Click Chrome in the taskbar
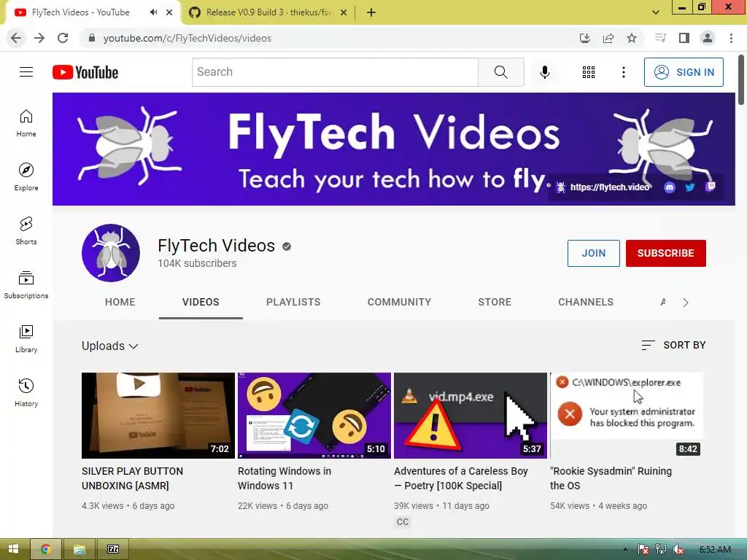Image resolution: width=747 pixels, height=560 pixels. point(46,549)
